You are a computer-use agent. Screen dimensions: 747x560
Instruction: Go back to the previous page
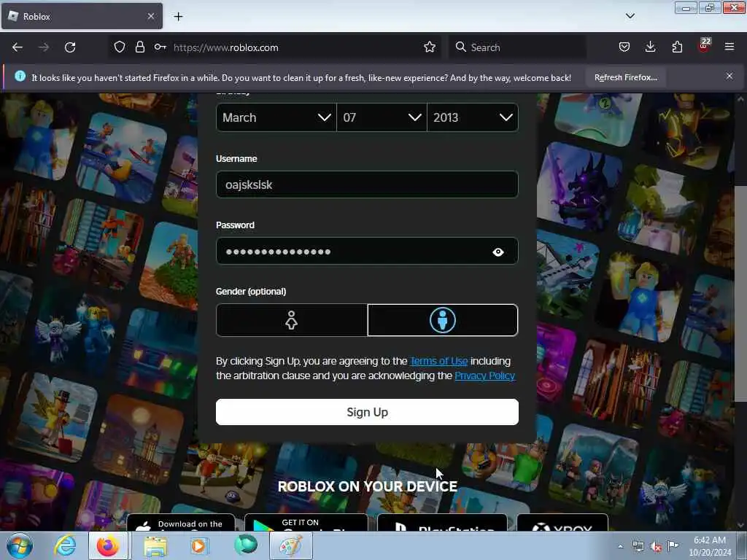(x=18, y=47)
